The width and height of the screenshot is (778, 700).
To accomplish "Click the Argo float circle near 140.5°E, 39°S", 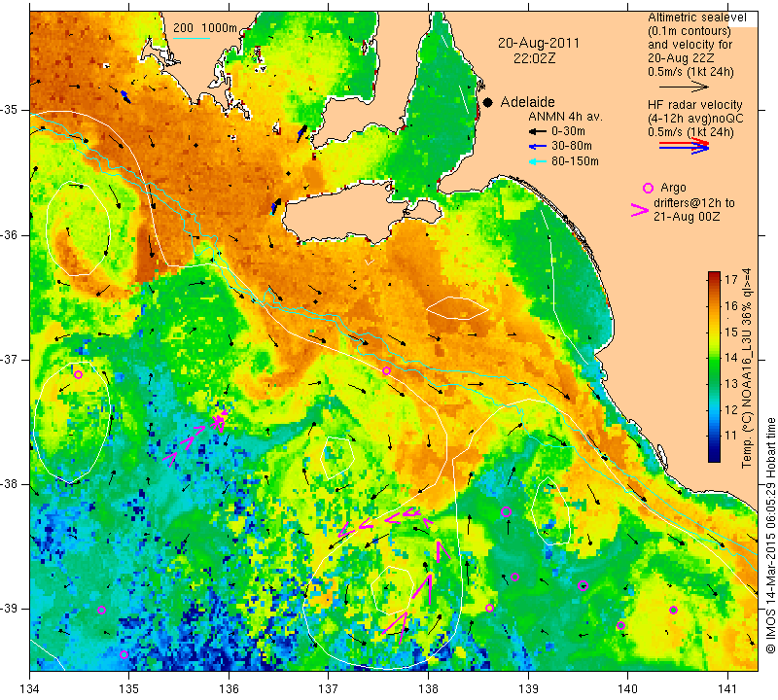I will tap(673, 611).
